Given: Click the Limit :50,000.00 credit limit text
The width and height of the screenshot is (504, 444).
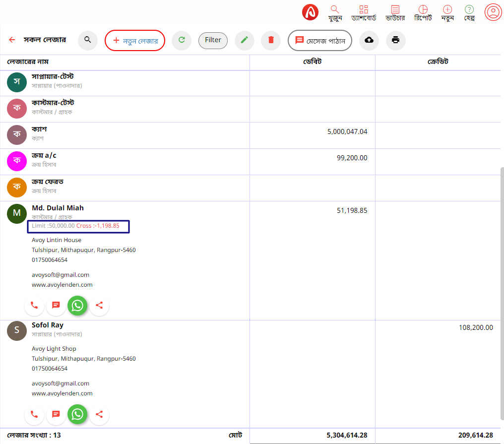Looking at the screenshot, I should coord(53,226).
